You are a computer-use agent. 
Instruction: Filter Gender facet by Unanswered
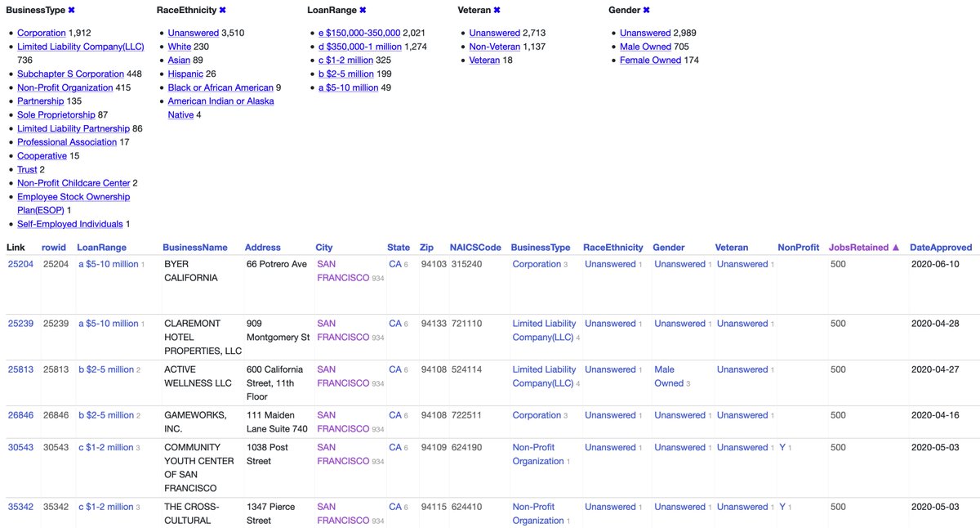point(645,33)
